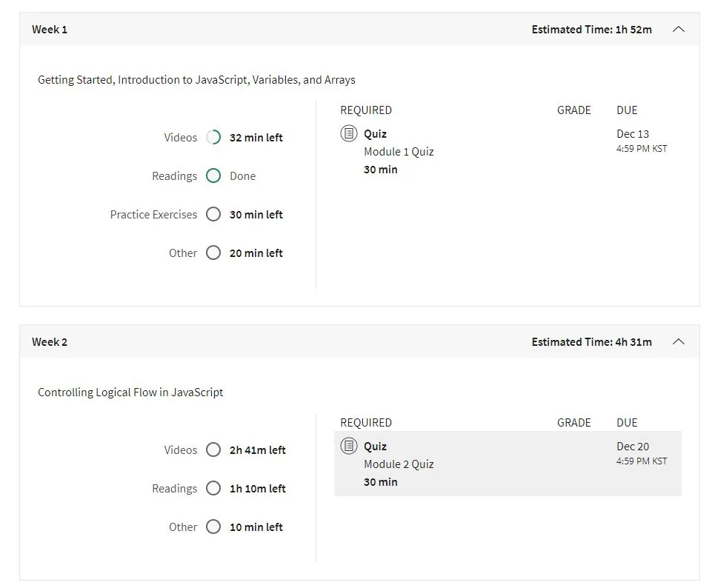Click the Week 2 Videos progress circle
Image resolution: width=709 pixels, height=588 pixels.
point(213,450)
